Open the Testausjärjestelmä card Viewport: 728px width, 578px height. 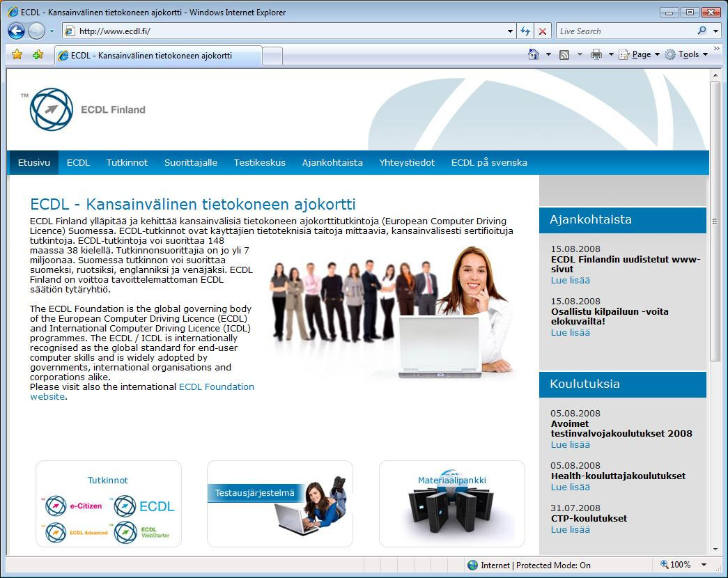coord(280,503)
